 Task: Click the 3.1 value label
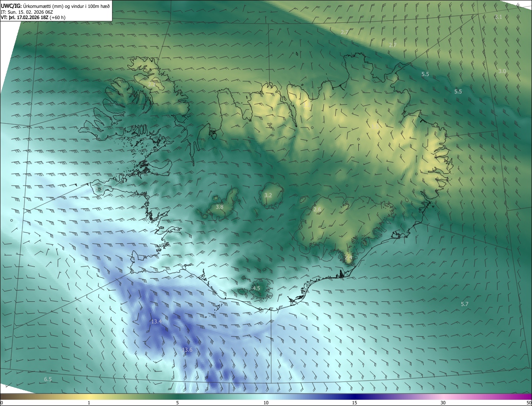498,17
